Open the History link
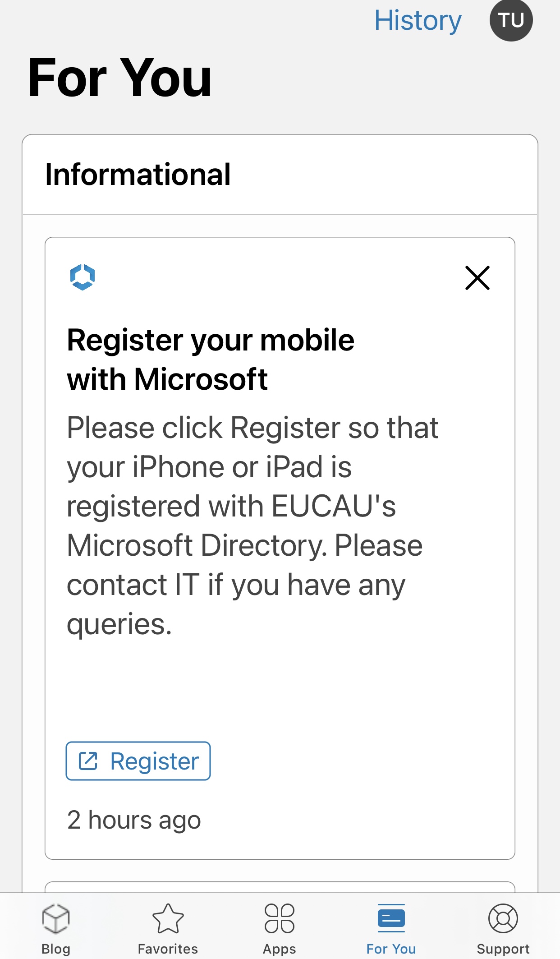 pos(418,21)
